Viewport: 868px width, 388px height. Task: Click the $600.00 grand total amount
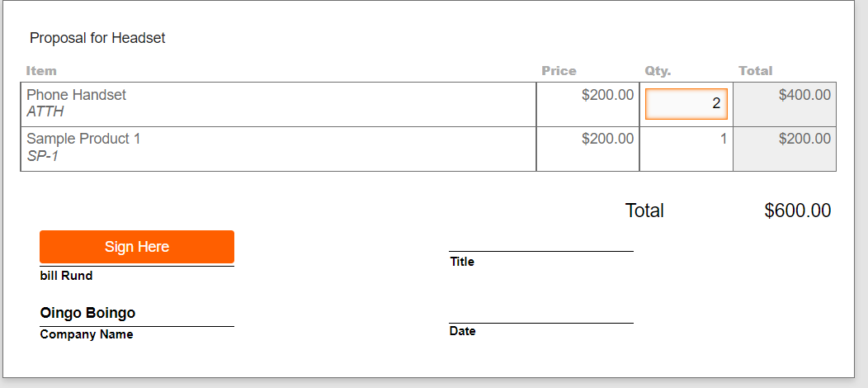(x=798, y=211)
